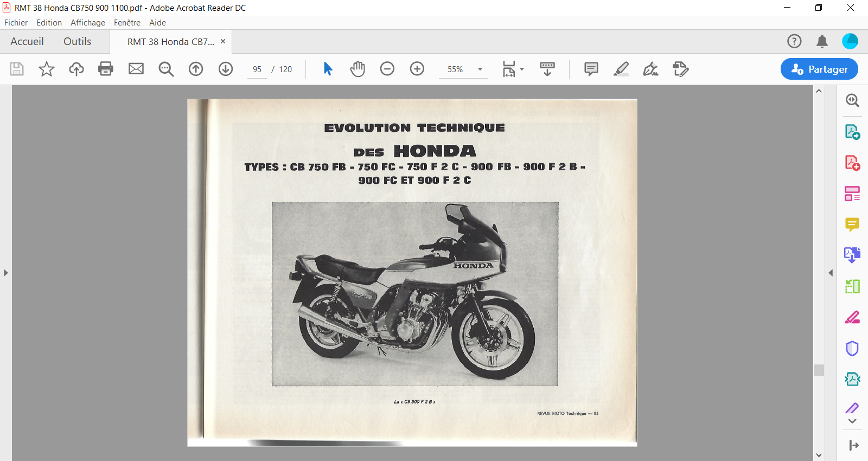Open the Find text magnifier tool

point(166,69)
